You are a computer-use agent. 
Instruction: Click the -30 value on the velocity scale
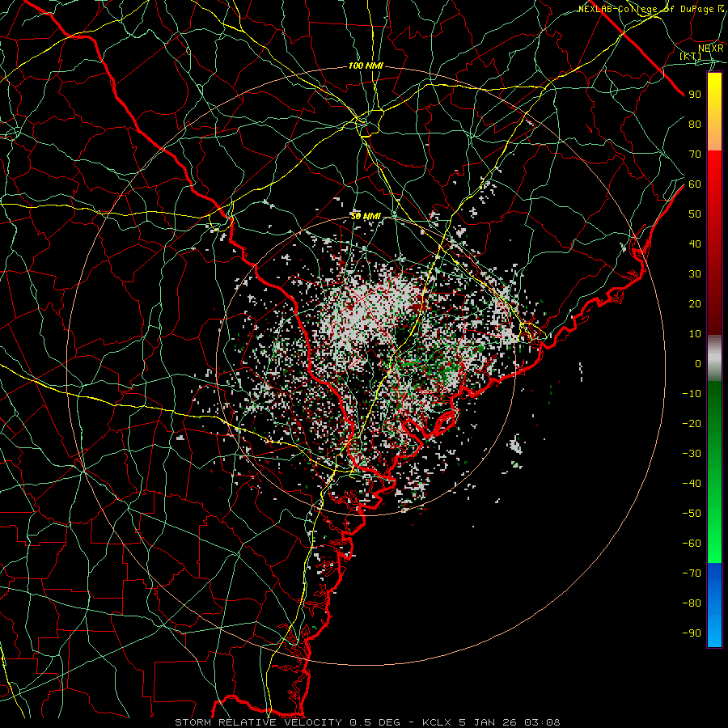click(x=692, y=454)
